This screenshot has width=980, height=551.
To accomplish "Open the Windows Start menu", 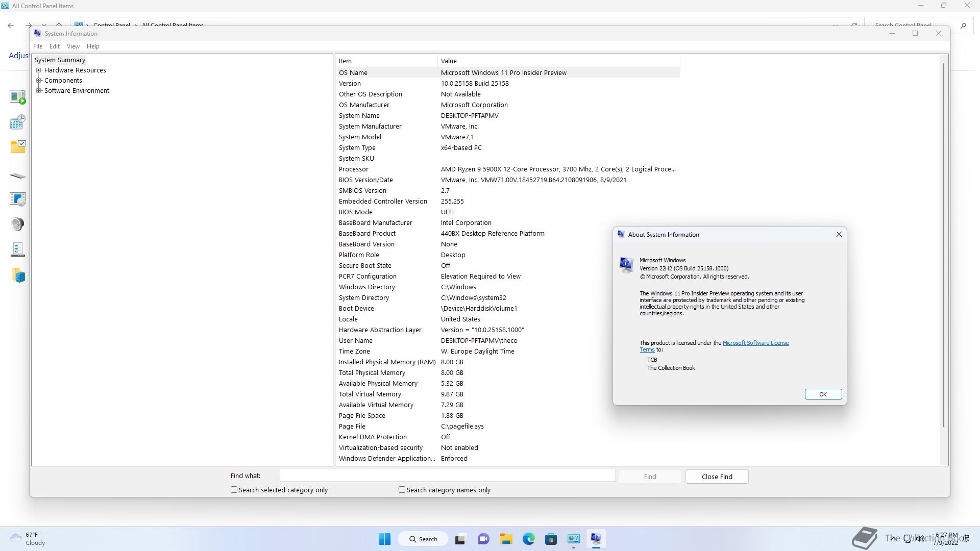I will tap(384, 539).
